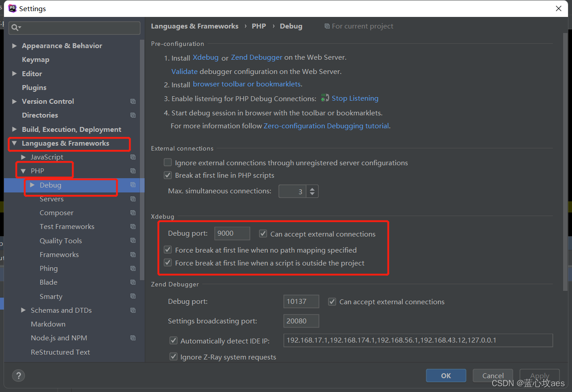Click project-level icon beside JavaScript
Image resolution: width=572 pixels, height=392 pixels.
[x=133, y=157]
